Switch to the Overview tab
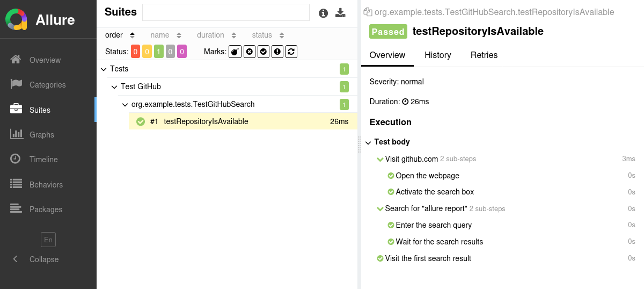The width and height of the screenshot is (644, 289). coord(387,55)
